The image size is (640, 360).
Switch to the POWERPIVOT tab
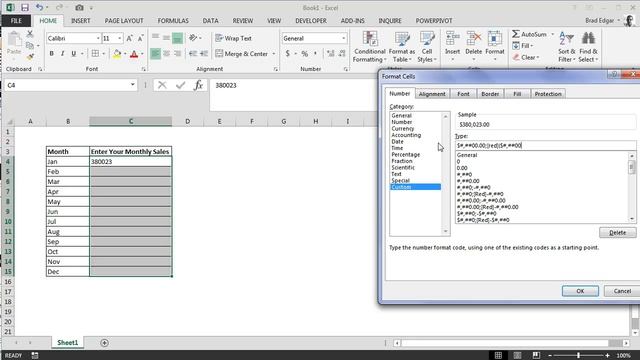(x=434, y=20)
